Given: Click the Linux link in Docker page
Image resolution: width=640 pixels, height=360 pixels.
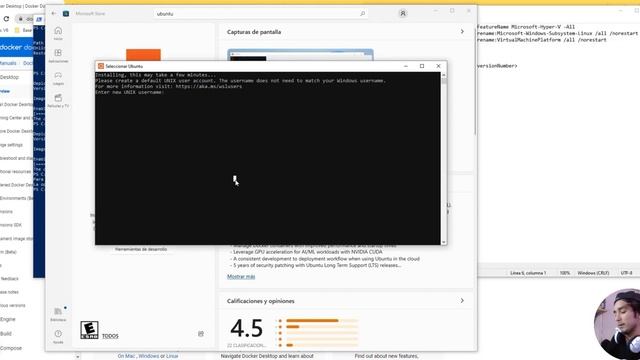Looking at the screenshot, I should tap(172, 356).
